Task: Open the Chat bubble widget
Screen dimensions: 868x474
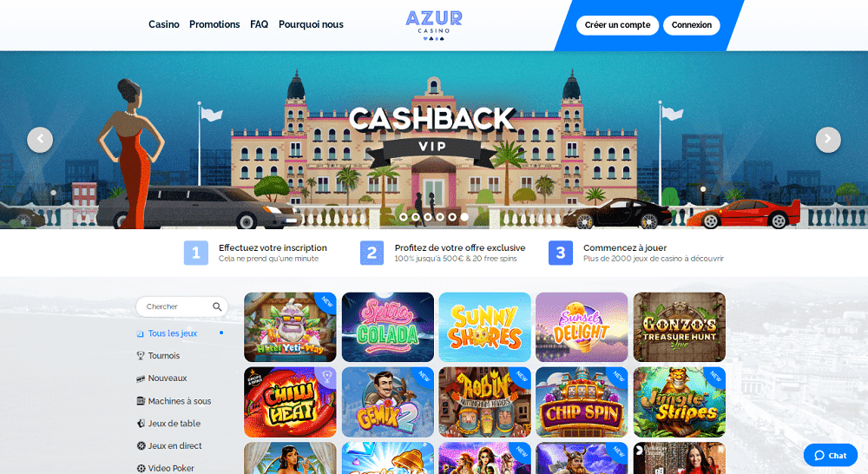Action: [x=830, y=455]
